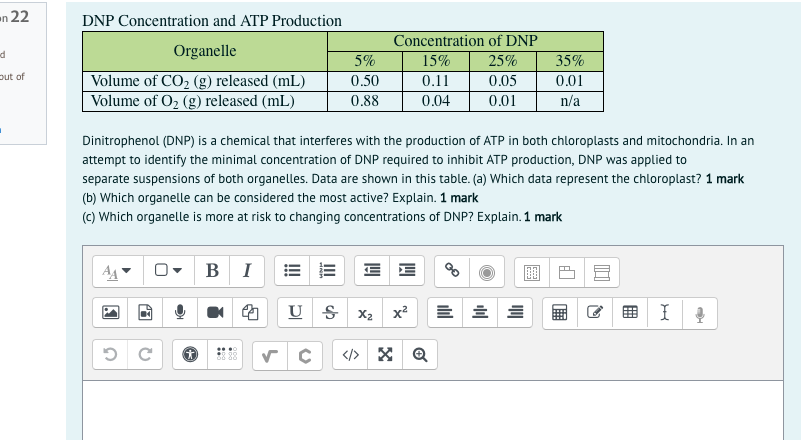Click the 'n/a' table cell
Image resolution: width=806 pixels, height=440 pixels.
click(x=570, y=101)
